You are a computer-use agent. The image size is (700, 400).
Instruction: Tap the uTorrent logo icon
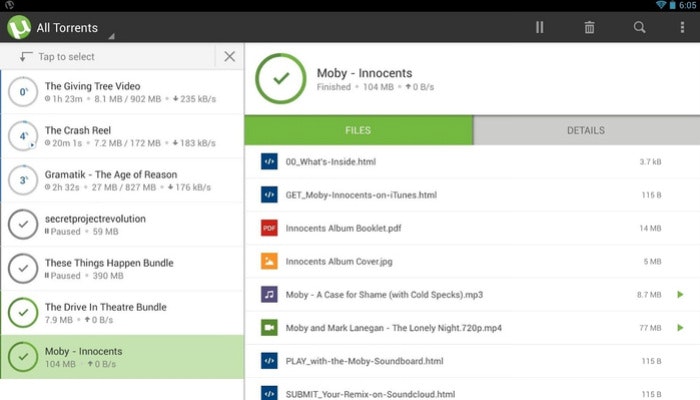click(19, 27)
